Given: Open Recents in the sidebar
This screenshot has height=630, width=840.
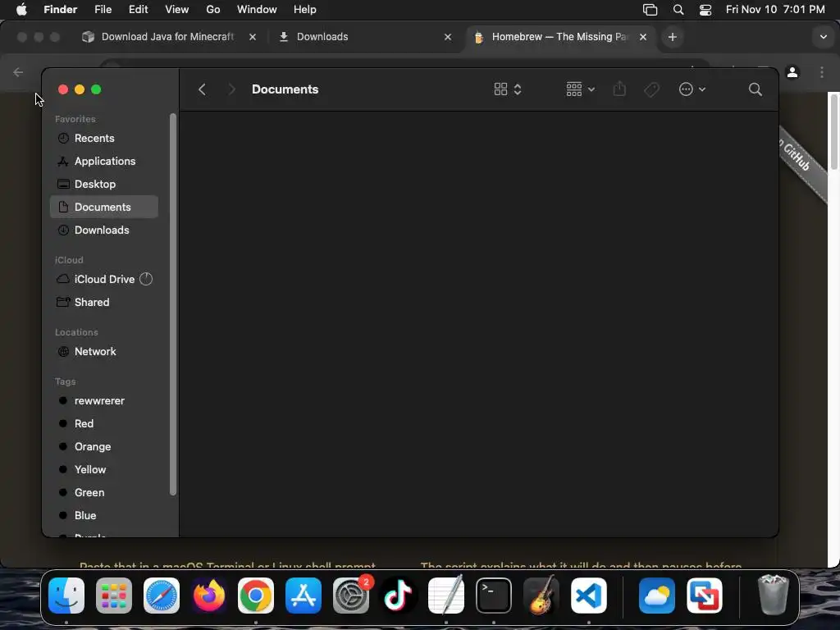Looking at the screenshot, I should (x=104, y=138).
